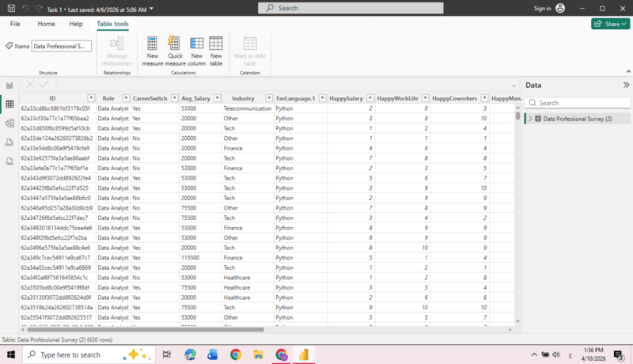
Task: Open Model view from left sidebar
Action: [10, 123]
